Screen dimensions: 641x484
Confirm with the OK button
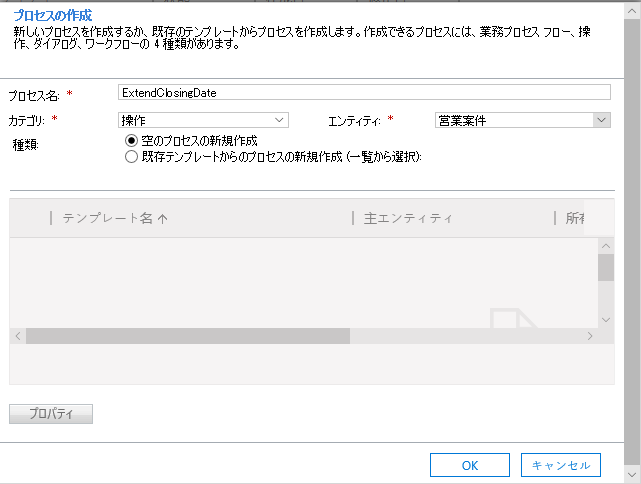470,465
